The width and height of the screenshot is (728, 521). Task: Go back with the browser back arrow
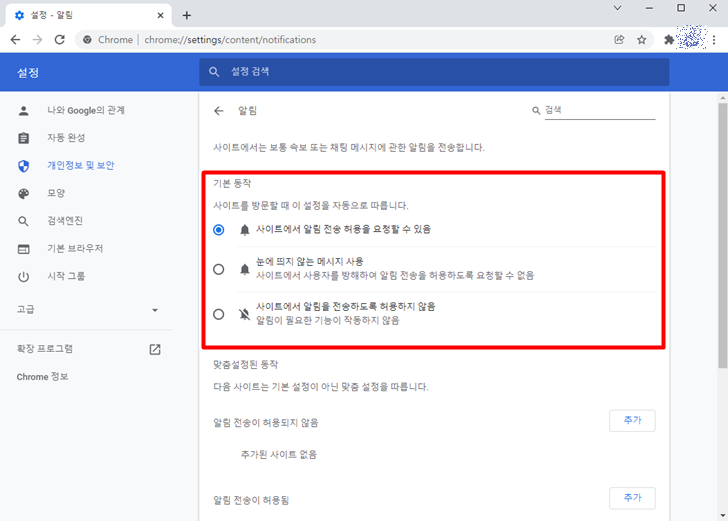(15, 40)
